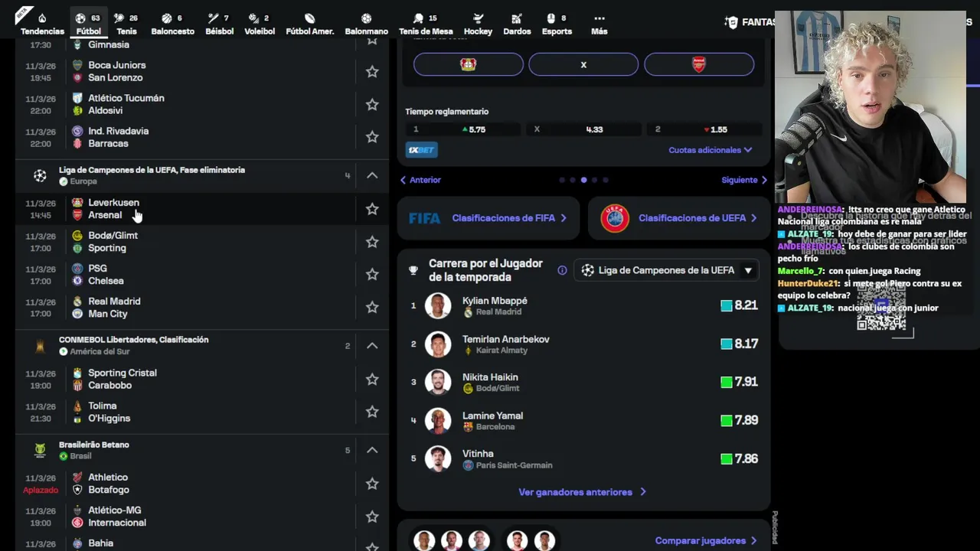Screen dimensions: 980x551
Task: Click the info icon beside Carrera por el Jugador
Action: point(562,270)
